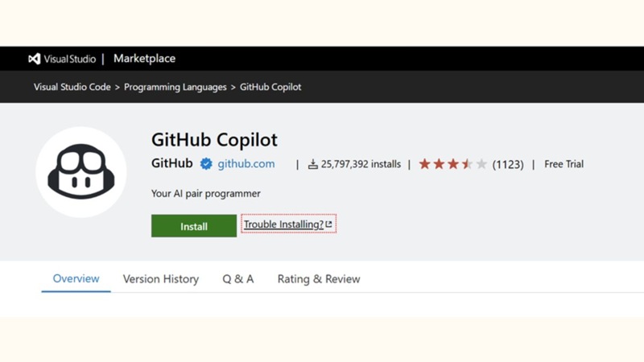644x362 pixels.
Task: Go to Visual Studio Code breadcrumb
Action: pos(72,87)
